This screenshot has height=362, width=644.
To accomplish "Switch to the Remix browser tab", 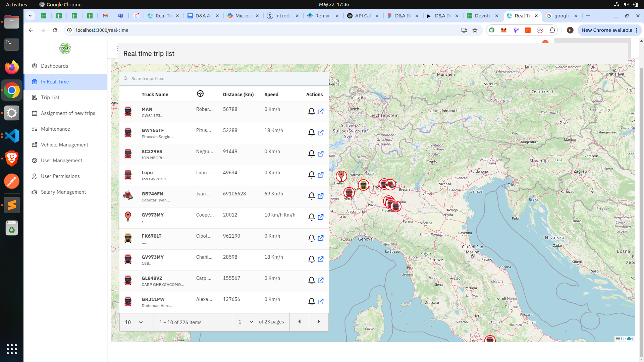I will pos(322,16).
